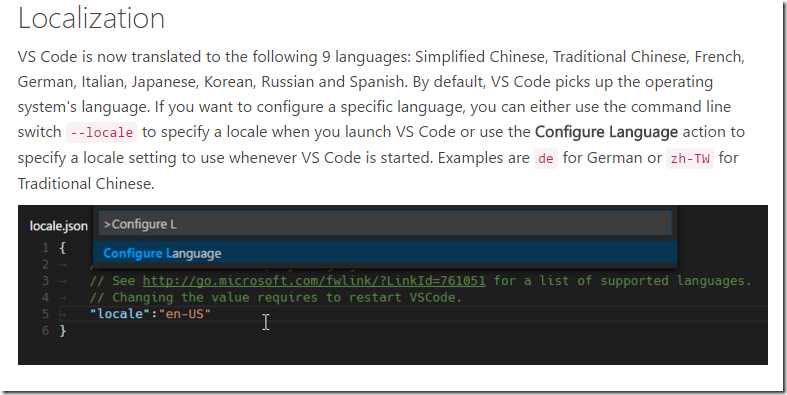Click the "en-US" value string

click(x=184, y=314)
